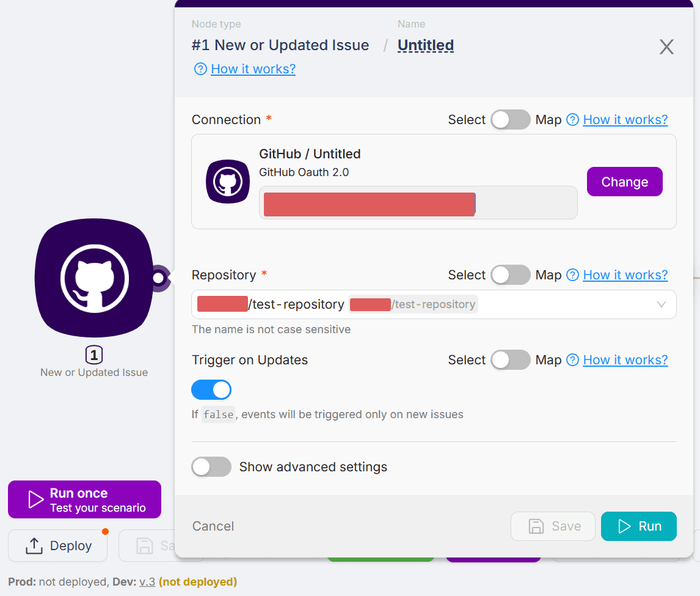Click the node output connector dot
This screenshot has height=596, width=700.
(x=159, y=278)
